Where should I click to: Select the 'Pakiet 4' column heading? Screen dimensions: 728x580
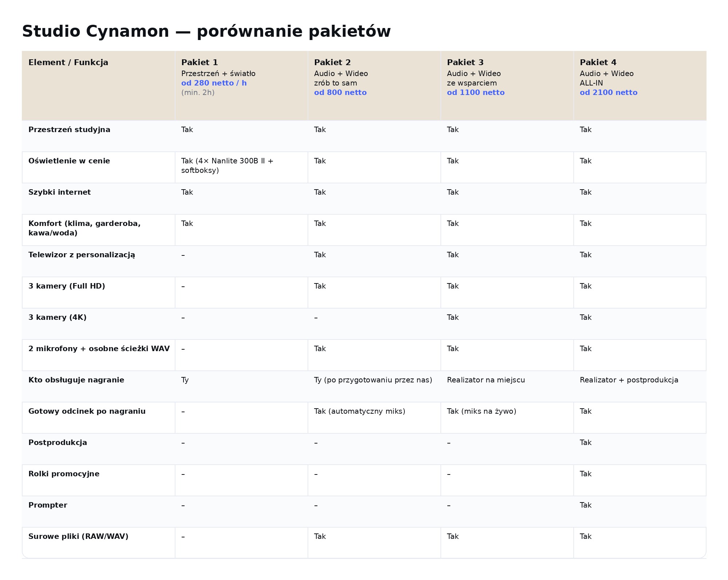pyautogui.click(x=598, y=63)
